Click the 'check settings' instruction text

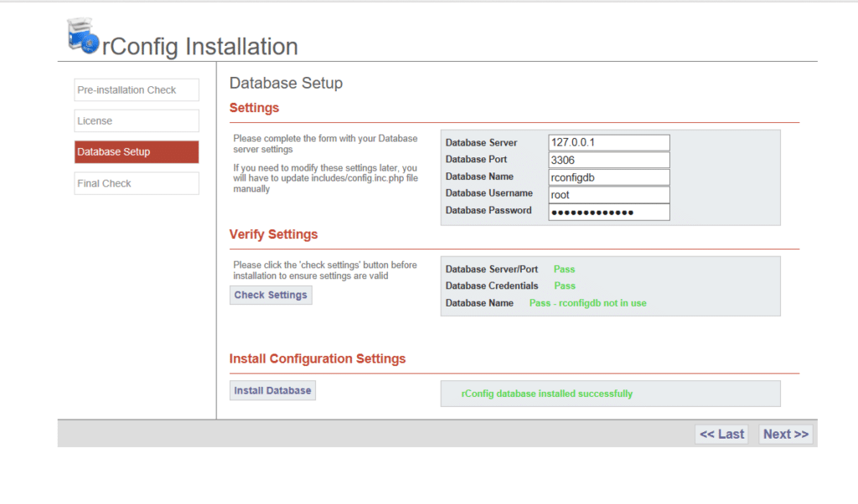click(x=325, y=270)
